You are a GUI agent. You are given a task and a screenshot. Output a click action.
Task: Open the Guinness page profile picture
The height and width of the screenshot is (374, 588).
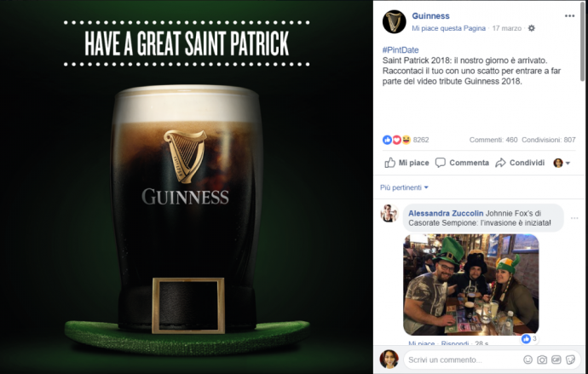coord(394,21)
